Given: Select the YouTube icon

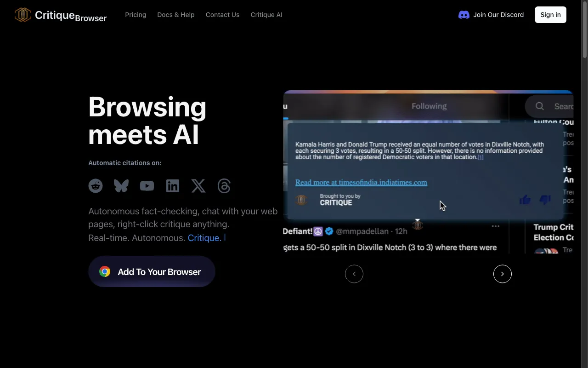Looking at the screenshot, I should [x=147, y=186].
